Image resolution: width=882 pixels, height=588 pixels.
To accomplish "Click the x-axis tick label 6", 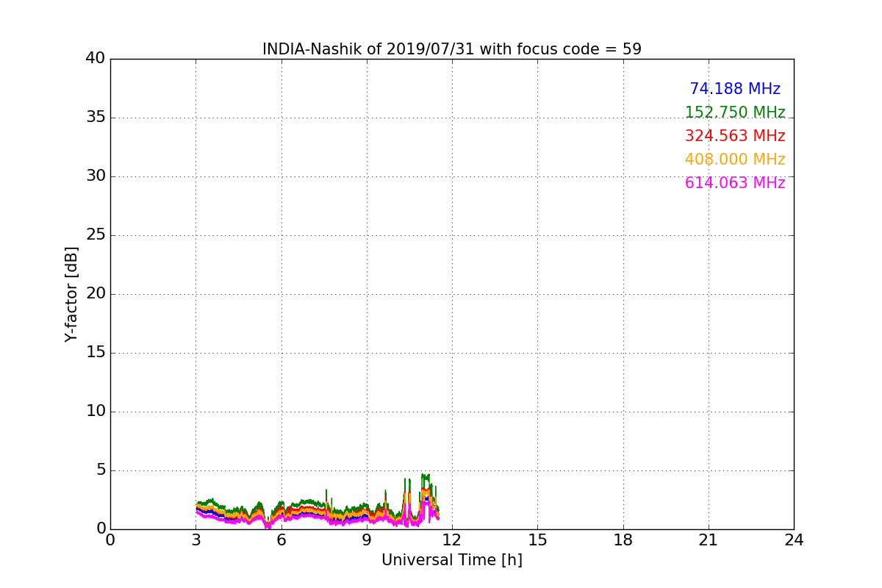I will (282, 540).
